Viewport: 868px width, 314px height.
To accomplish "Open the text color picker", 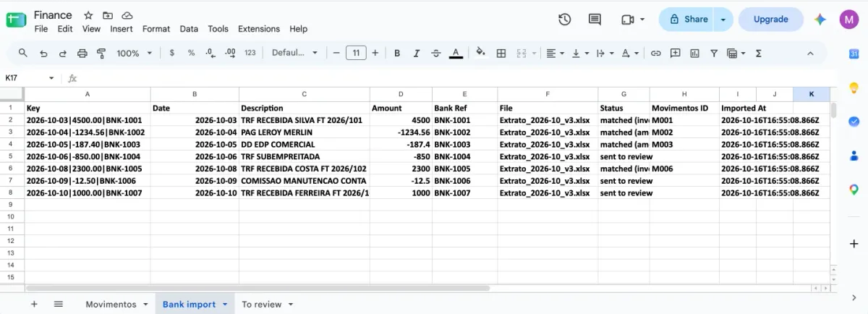I will 456,53.
